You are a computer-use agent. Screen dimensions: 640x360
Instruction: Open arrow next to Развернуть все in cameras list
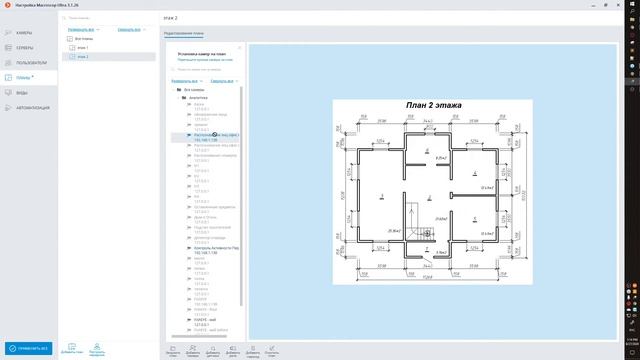[201, 81]
